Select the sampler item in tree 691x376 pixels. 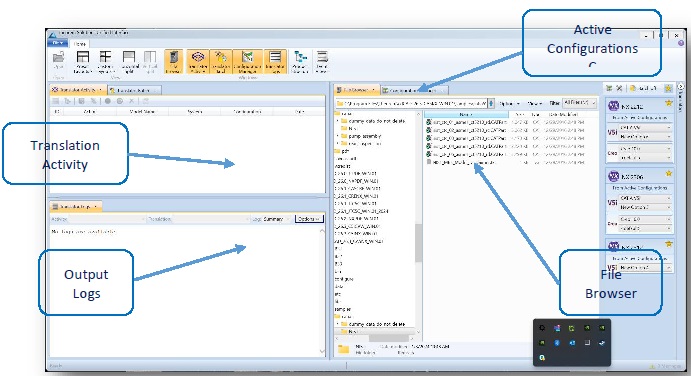point(342,309)
